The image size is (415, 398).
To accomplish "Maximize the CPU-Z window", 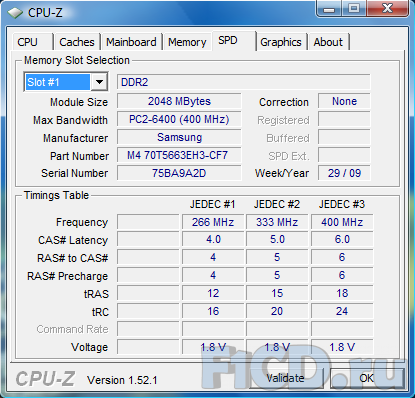I will [x=353, y=9].
